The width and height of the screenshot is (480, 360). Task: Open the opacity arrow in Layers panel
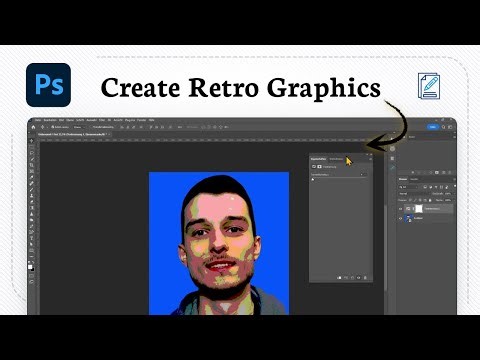[454, 194]
